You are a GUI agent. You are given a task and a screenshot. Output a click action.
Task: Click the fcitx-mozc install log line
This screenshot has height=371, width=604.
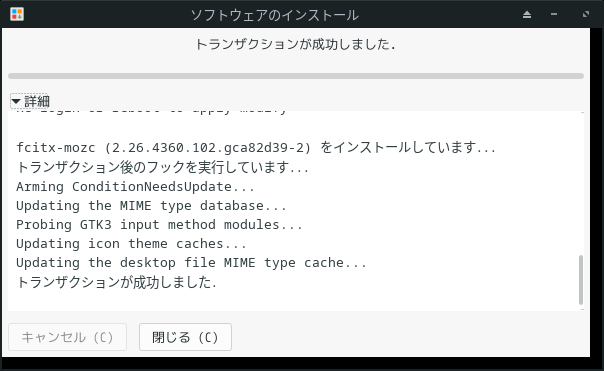point(256,147)
